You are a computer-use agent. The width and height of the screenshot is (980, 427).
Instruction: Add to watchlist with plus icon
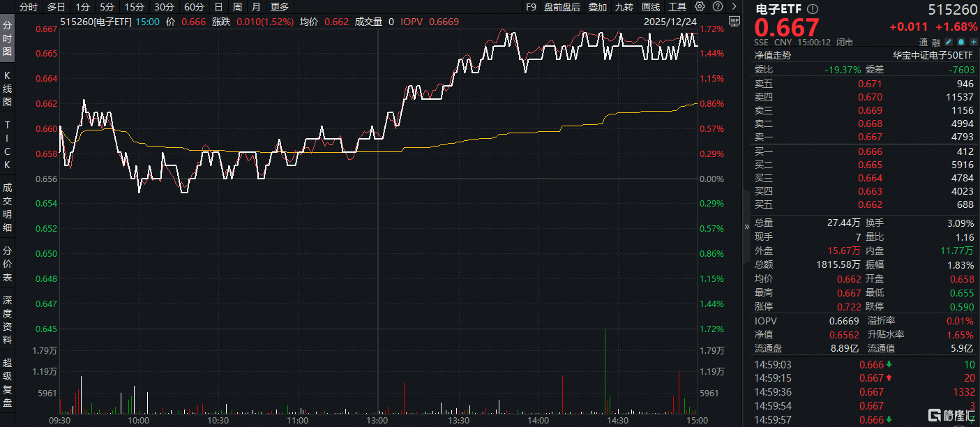point(973,41)
